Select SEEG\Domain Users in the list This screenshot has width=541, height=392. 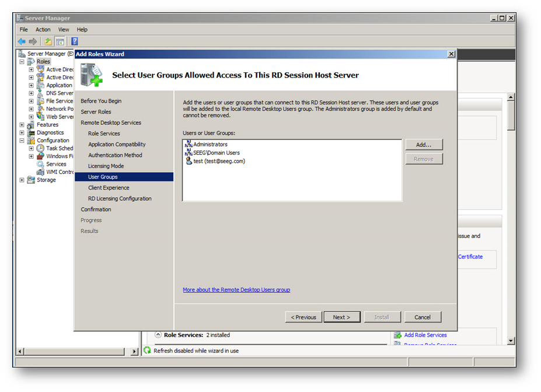[216, 153]
